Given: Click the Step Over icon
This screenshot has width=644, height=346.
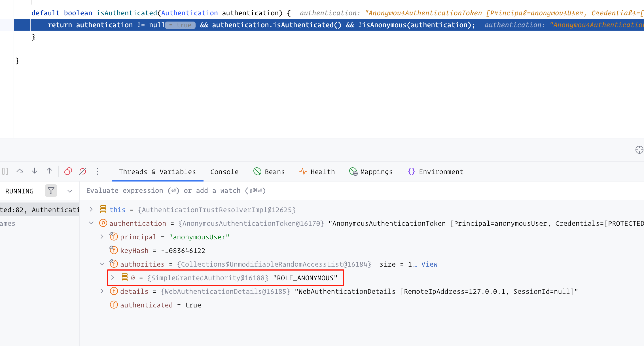Looking at the screenshot, I should (20, 171).
